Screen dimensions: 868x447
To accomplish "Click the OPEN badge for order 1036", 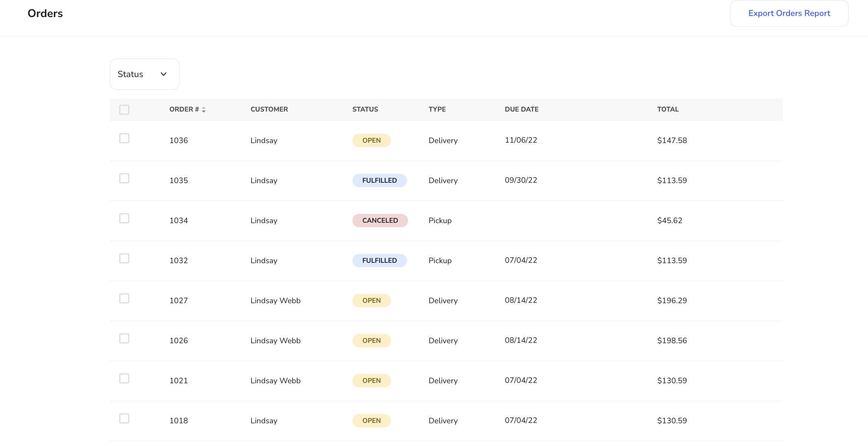I will click(x=371, y=140).
